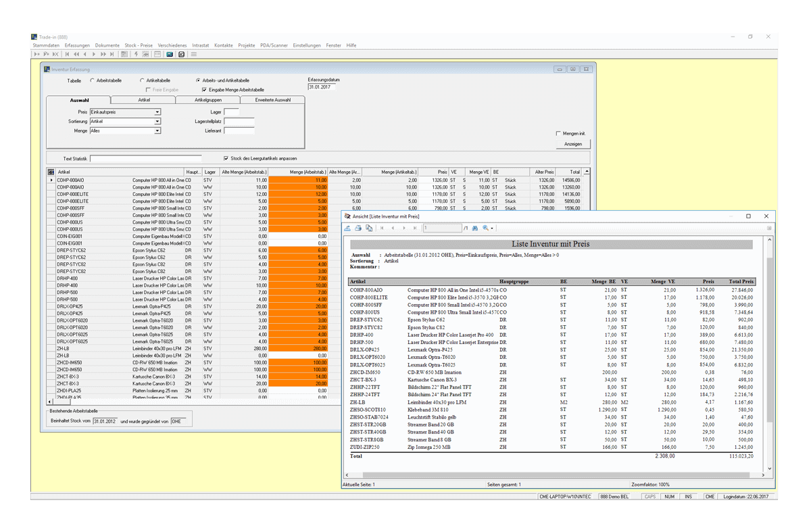
Task: Click the grid selector icon left of Artikel header
Action: pos(51,172)
